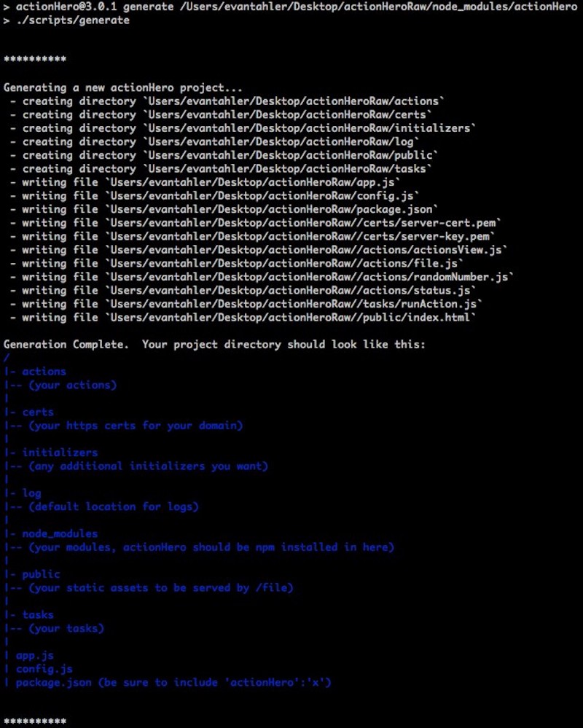Screen dimensions: 583x728
Task: Click the 'writing file' line ending randomNumber.js
Action: tap(262, 277)
